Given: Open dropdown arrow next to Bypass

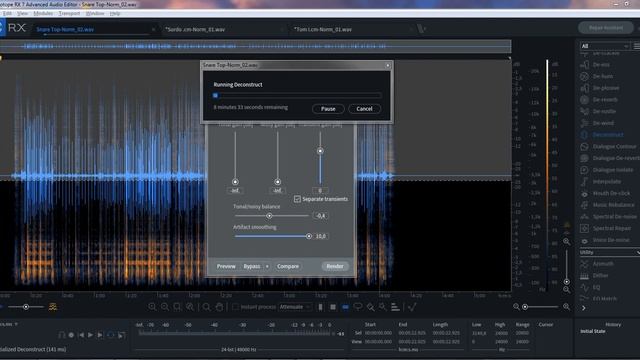Looking at the screenshot, I should 267,267.
